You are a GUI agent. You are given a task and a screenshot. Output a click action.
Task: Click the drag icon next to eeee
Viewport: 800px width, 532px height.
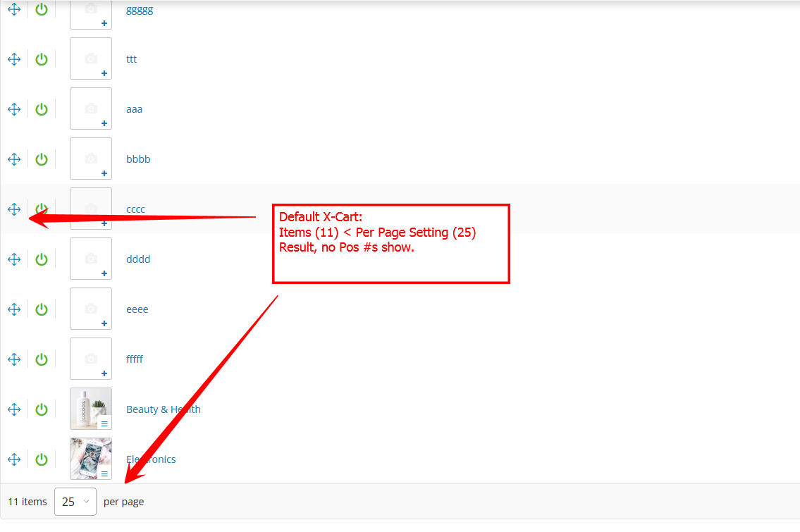(14, 309)
